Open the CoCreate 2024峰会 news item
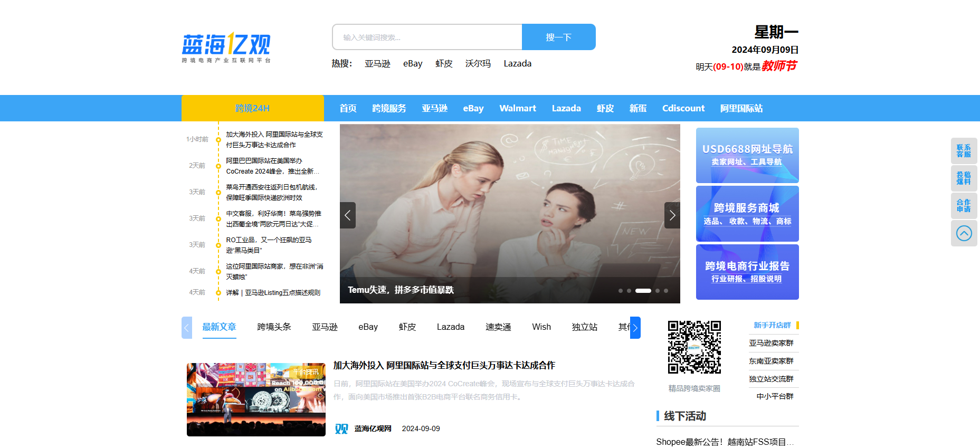Screen dimensions: 980x448 [x=273, y=166]
